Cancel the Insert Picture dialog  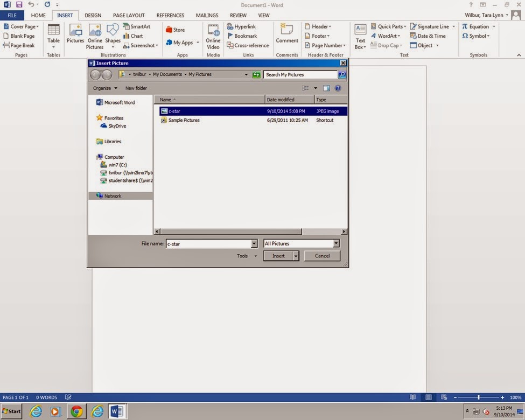[322, 256]
